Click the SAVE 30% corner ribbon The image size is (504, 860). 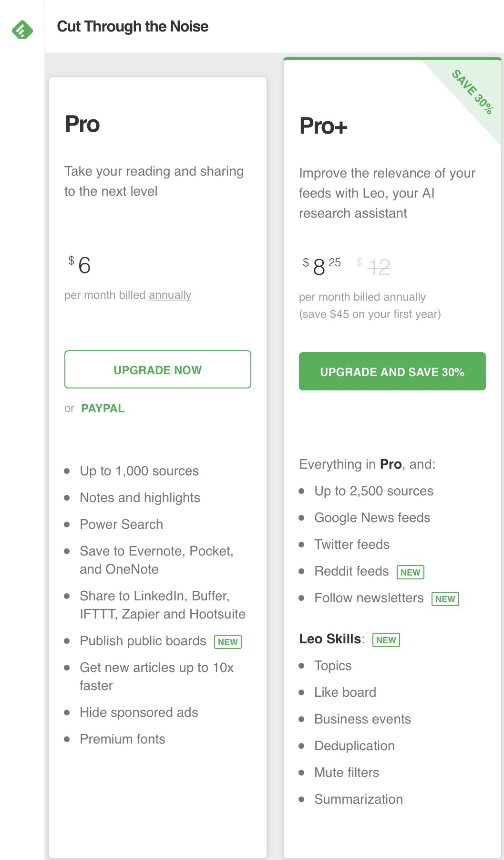473,92
